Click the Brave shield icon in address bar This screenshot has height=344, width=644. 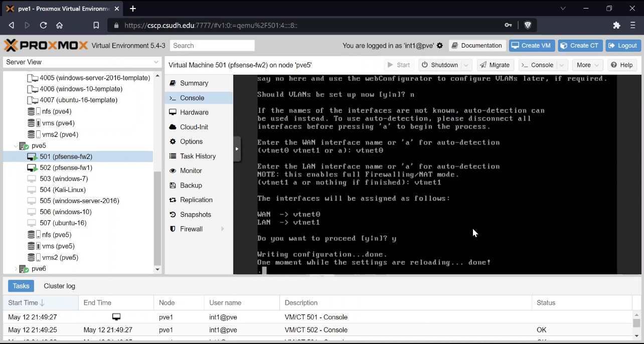tap(527, 25)
